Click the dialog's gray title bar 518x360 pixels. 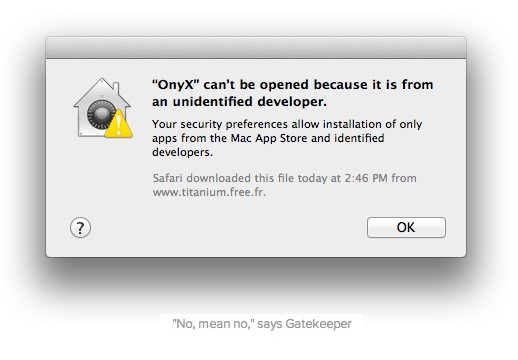coord(256,48)
